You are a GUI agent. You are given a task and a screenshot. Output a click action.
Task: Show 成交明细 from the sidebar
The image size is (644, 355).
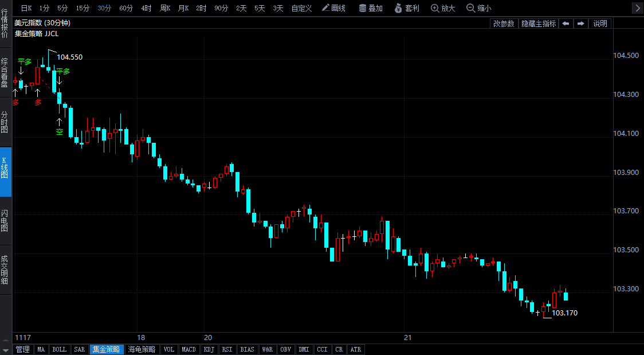coord(5,270)
